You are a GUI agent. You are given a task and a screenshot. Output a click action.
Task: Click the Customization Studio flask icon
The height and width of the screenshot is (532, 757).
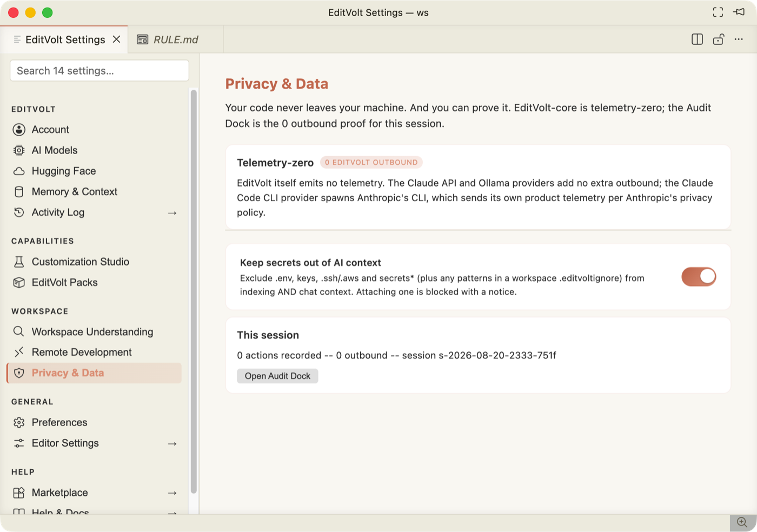click(x=19, y=262)
